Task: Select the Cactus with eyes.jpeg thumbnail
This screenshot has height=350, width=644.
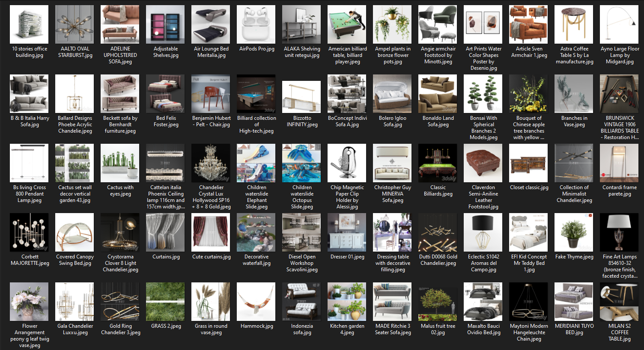Action: [x=120, y=163]
